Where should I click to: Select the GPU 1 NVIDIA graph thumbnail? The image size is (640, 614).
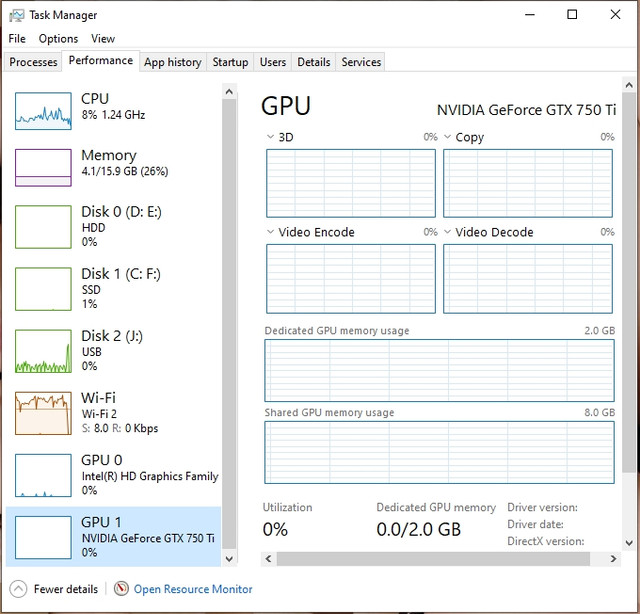coord(43,537)
